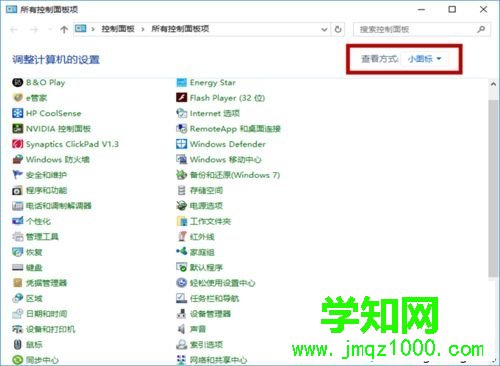Open the 网络和共享中心 link
The image size is (500, 366).
pos(218,360)
